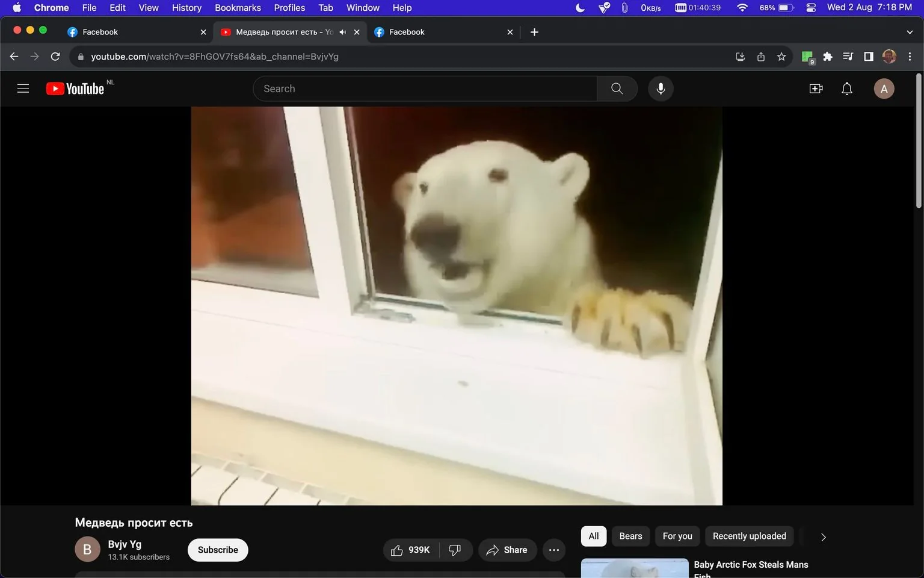The image size is (924, 578).
Task: Open the History menu in menu bar
Action: (186, 8)
